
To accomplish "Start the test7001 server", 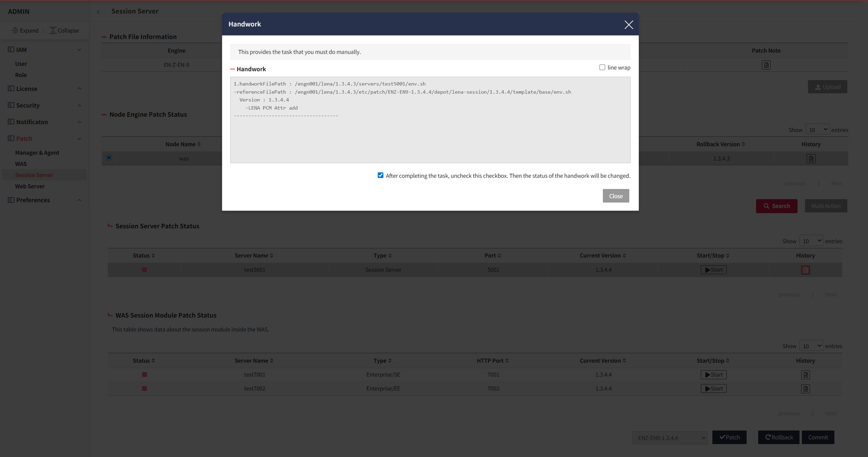I will 713,375.
